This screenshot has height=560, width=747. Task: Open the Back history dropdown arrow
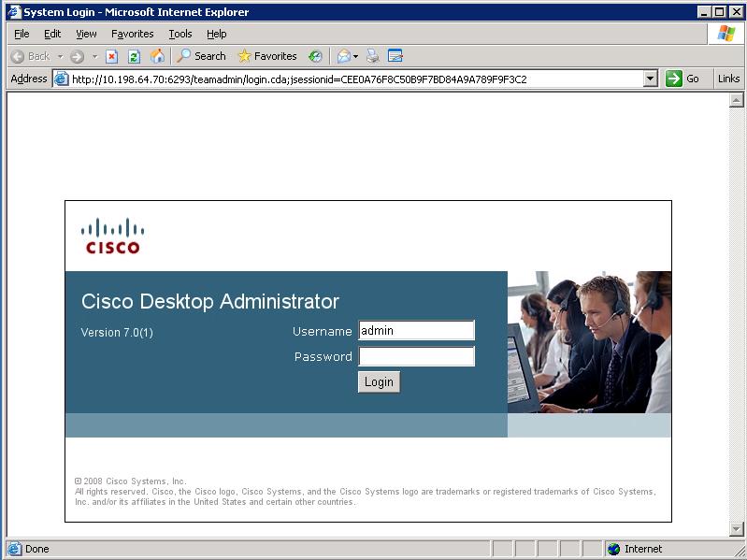tap(60, 57)
